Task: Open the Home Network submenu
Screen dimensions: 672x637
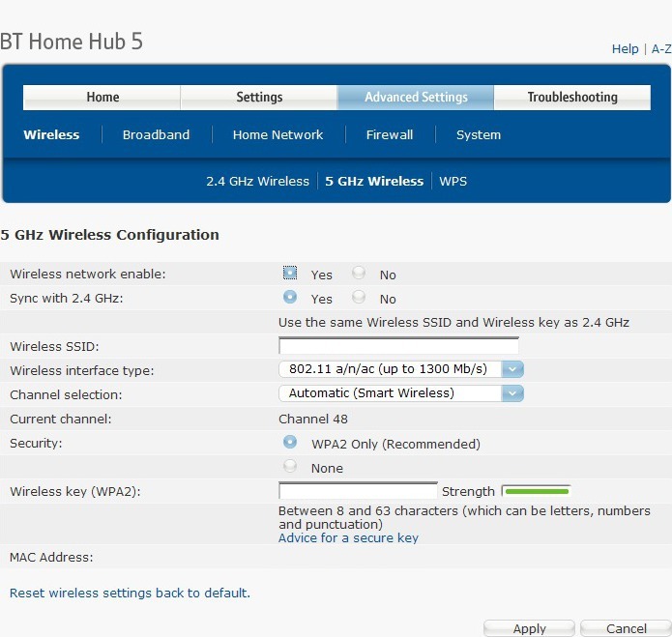Action: [278, 134]
